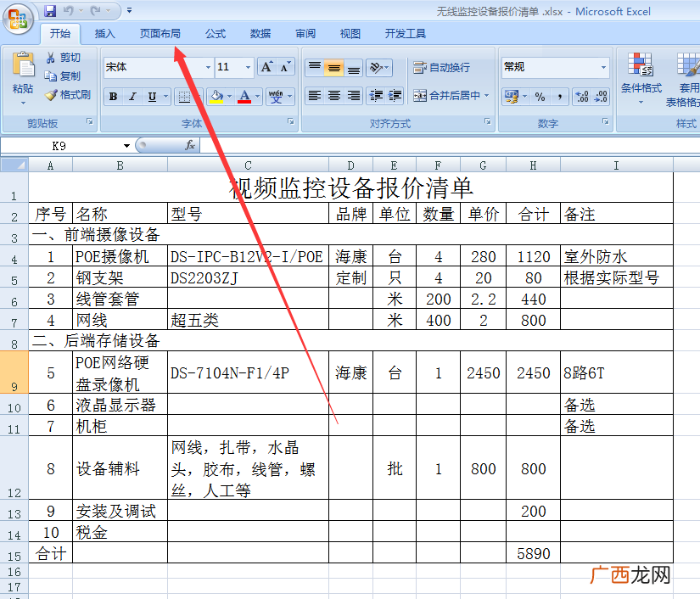Open 对齐方式 dialog launcher
700x599 pixels.
(488, 121)
